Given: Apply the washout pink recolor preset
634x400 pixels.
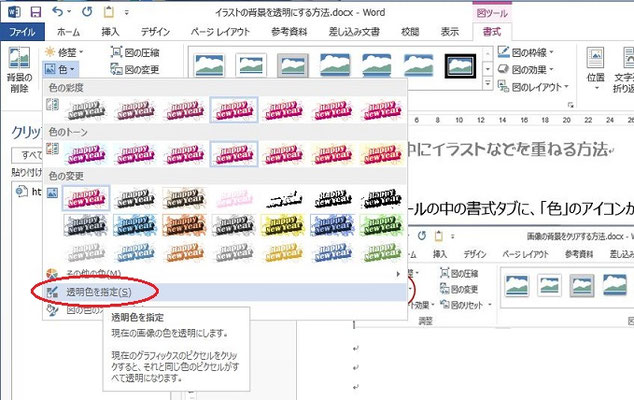Looking at the screenshot, I should 234,198.
